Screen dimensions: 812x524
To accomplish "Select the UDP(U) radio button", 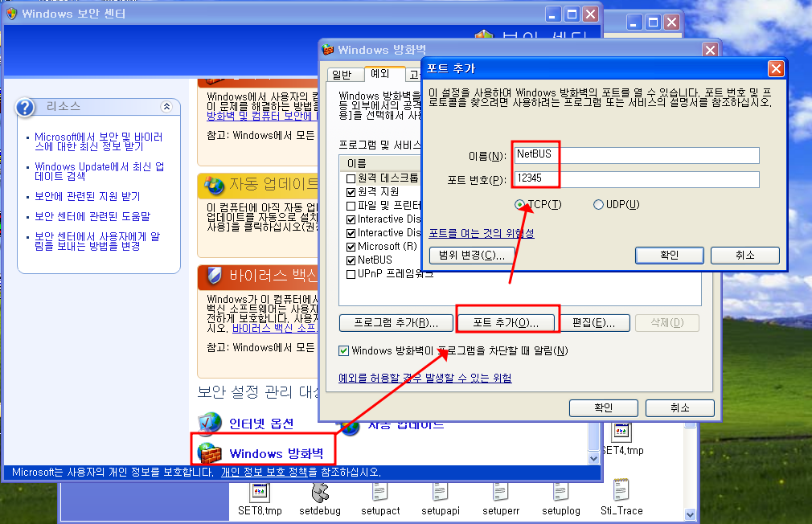I will (598, 204).
